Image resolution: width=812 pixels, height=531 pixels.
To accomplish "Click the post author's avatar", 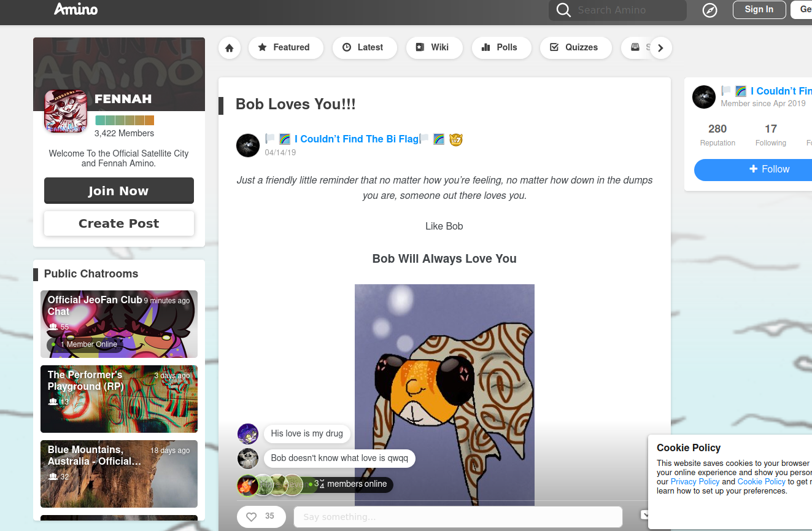I will (x=248, y=145).
